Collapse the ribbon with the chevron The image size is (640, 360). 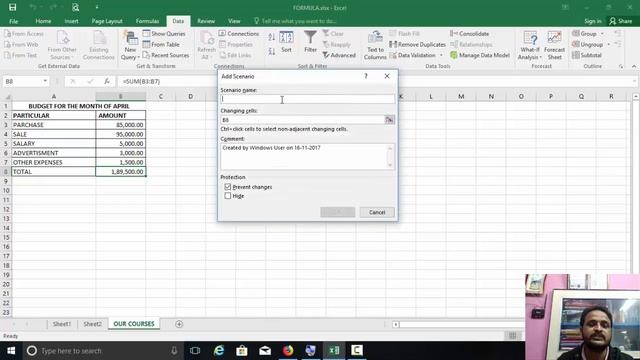click(634, 66)
